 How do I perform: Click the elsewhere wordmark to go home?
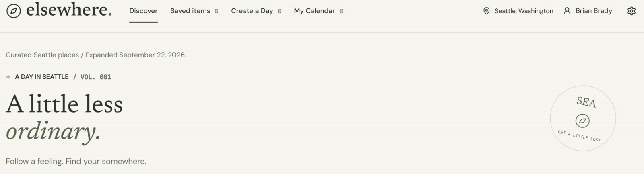tap(69, 10)
